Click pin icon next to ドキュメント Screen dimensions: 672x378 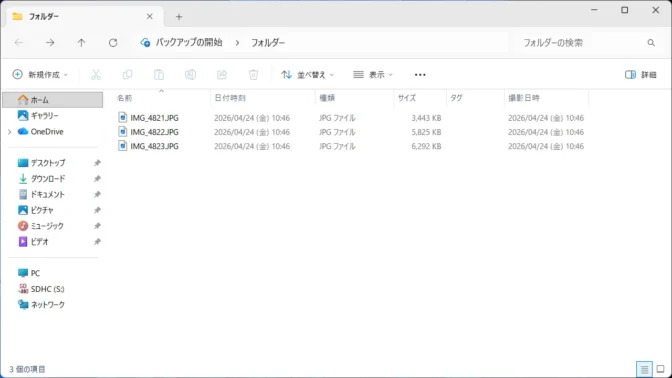click(x=97, y=195)
